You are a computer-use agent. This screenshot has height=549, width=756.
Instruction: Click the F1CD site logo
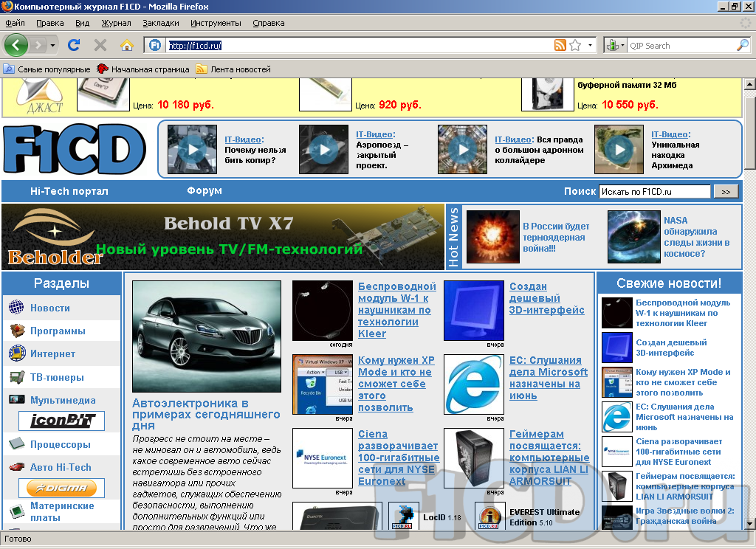75,149
